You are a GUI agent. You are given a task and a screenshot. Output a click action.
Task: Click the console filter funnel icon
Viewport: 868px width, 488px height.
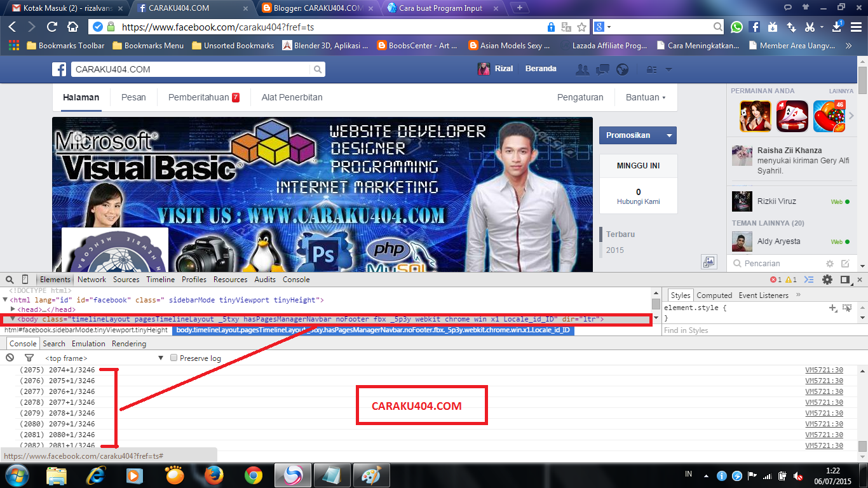click(29, 358)
